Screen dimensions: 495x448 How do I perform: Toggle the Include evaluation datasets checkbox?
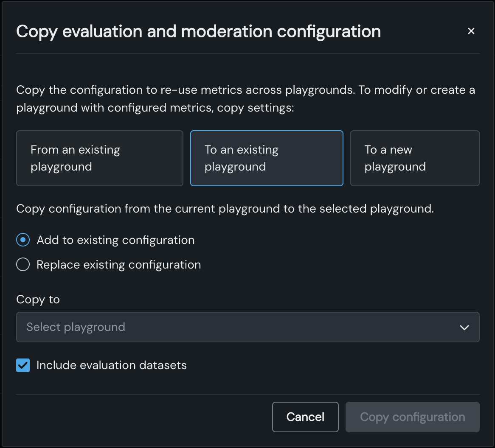coord(23,365)
